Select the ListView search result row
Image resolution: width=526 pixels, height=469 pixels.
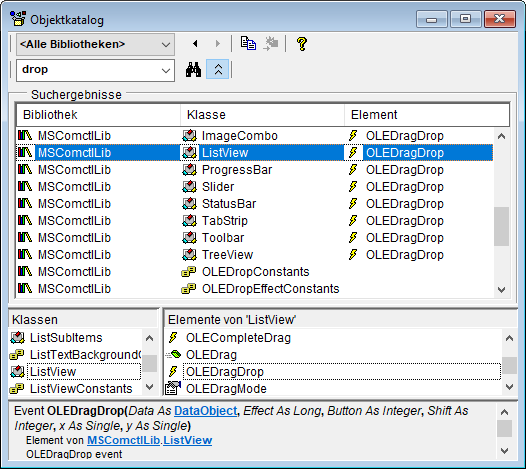[x=255, y=153]
